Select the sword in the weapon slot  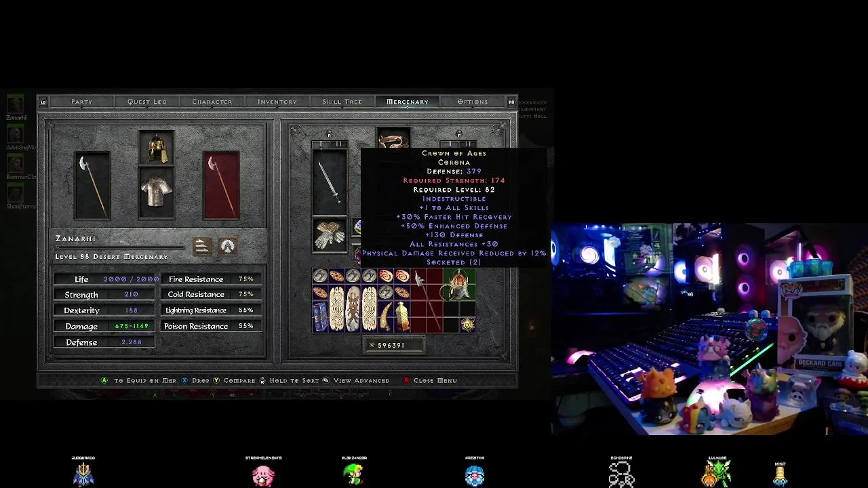point(330,182)
